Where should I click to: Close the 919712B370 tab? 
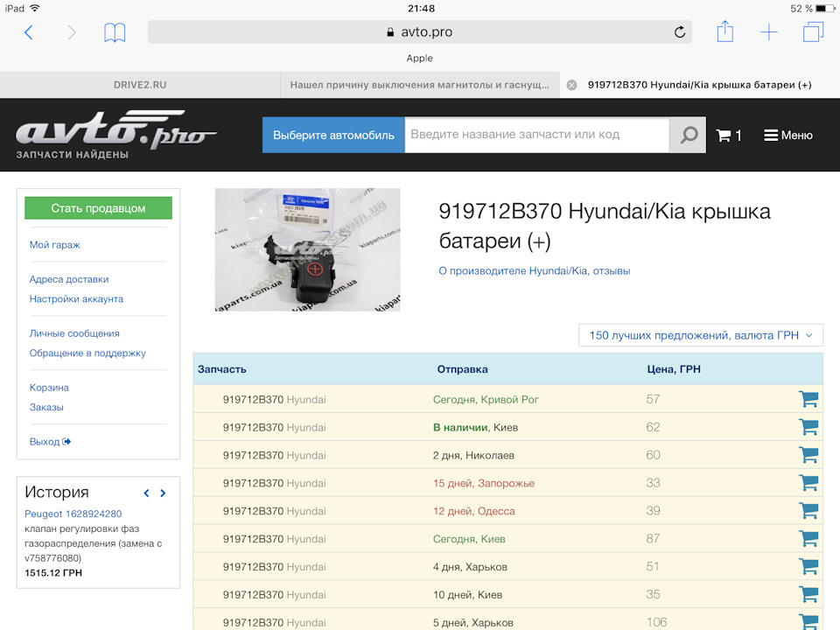click(571, 85)
